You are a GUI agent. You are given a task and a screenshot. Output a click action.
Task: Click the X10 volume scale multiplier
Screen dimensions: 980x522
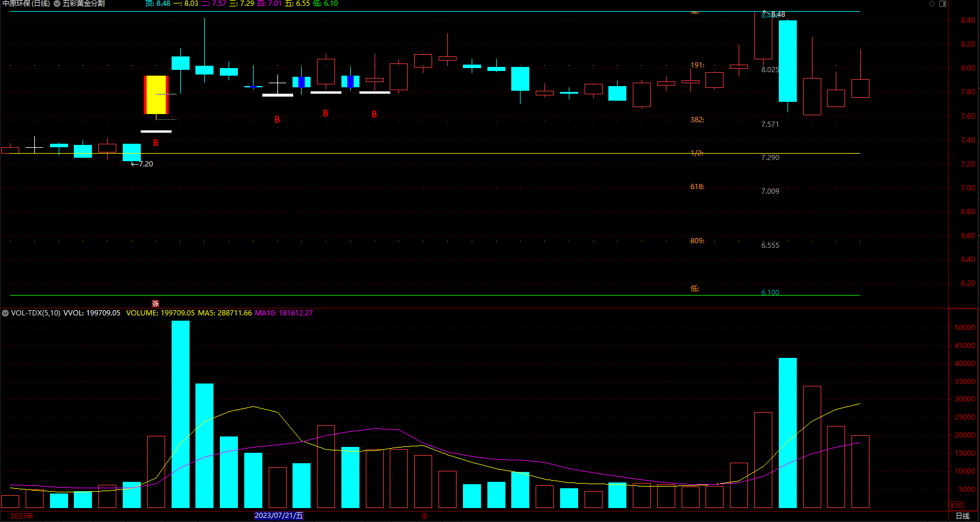coord(956,506)
